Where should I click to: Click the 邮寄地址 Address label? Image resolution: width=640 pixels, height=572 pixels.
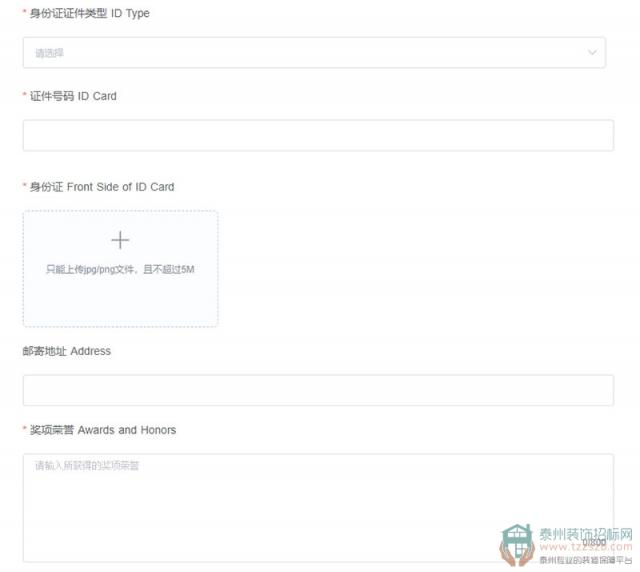[x=67, y=351]
